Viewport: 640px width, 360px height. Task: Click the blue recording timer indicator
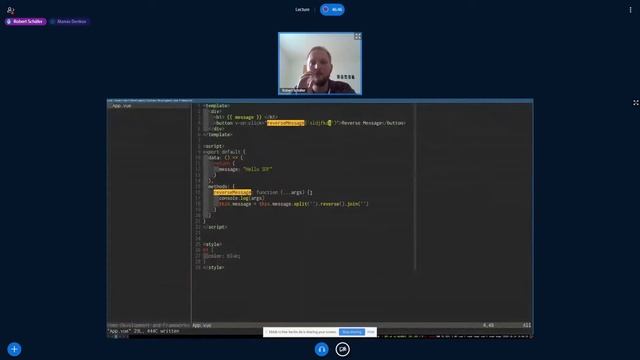(332, 9)
